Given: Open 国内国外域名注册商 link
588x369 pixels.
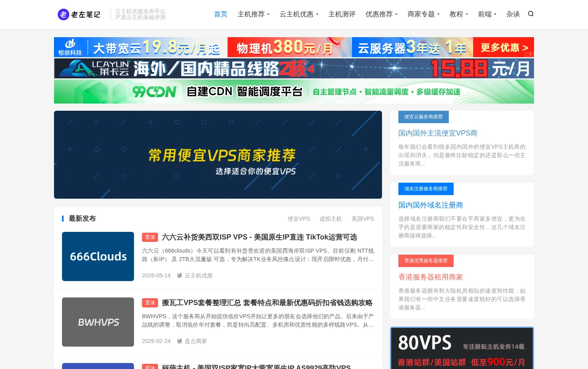Looking at the screenshot, I should click(431, 205).
